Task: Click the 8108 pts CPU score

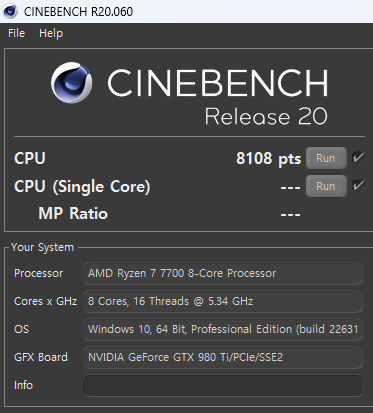Action: pyautogui.click(x=269, y=158)
